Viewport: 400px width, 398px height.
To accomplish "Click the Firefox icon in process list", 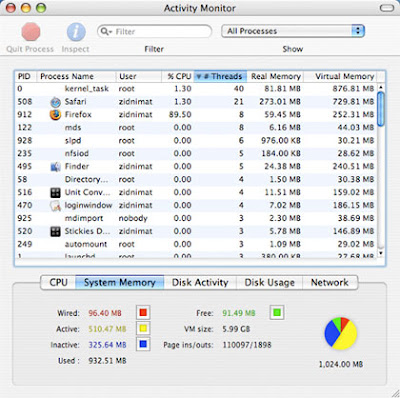I will coord(55,115).
